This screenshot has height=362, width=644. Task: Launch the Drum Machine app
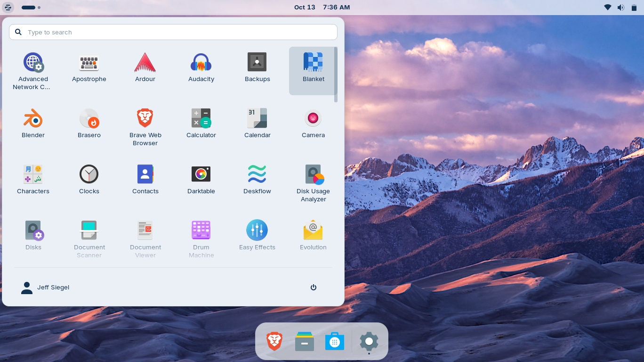[201, 238]
